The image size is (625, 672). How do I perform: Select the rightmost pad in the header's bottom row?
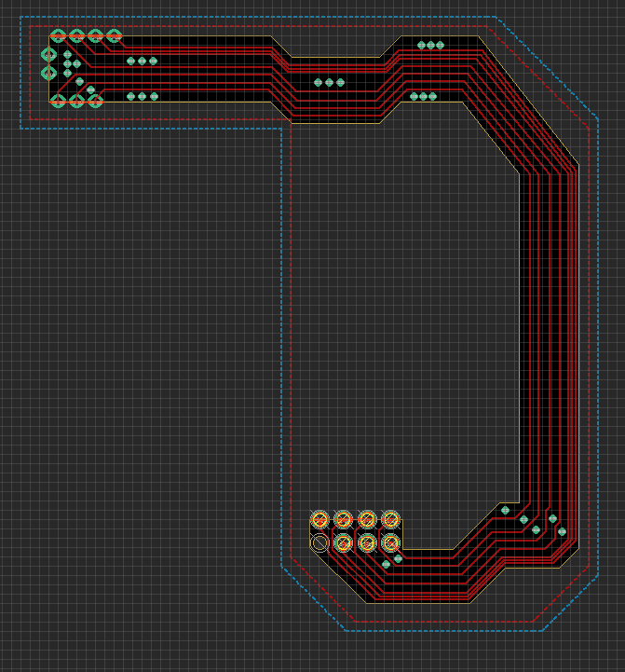(x=390, y=543)
